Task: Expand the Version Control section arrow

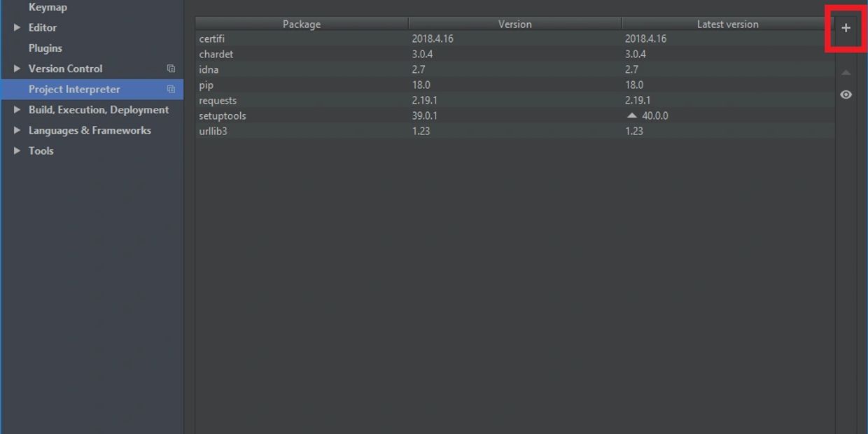Action: click(x=17, y=69)
